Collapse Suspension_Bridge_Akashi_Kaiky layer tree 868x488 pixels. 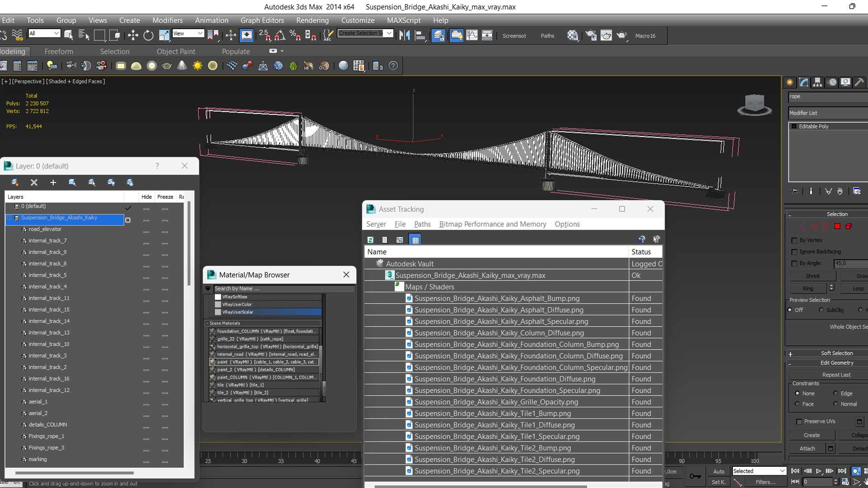click(9, 218)
